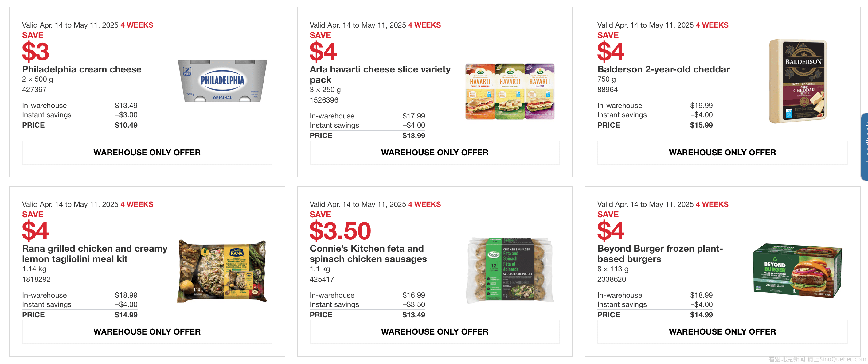Open the Arla havarti slices product photo
Screen dimensions: 868x364
(510, 91)
